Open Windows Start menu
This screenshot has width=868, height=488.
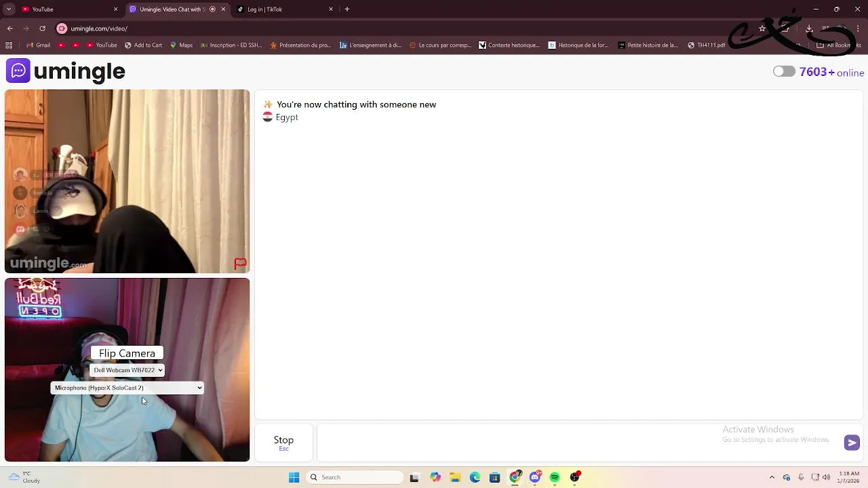(x=294, y=477)
